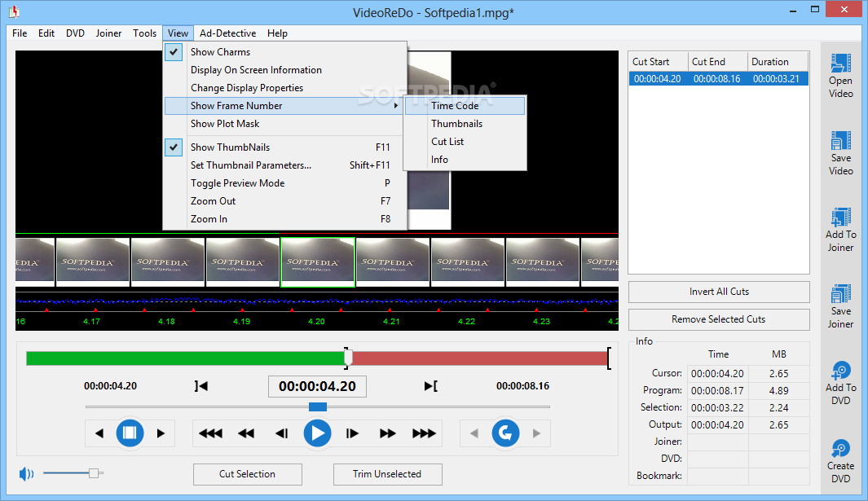The height and width of the screenshot is (501, 868).
Task: Click grey left arrow beside replay icon
Action: tap(474, 433)
